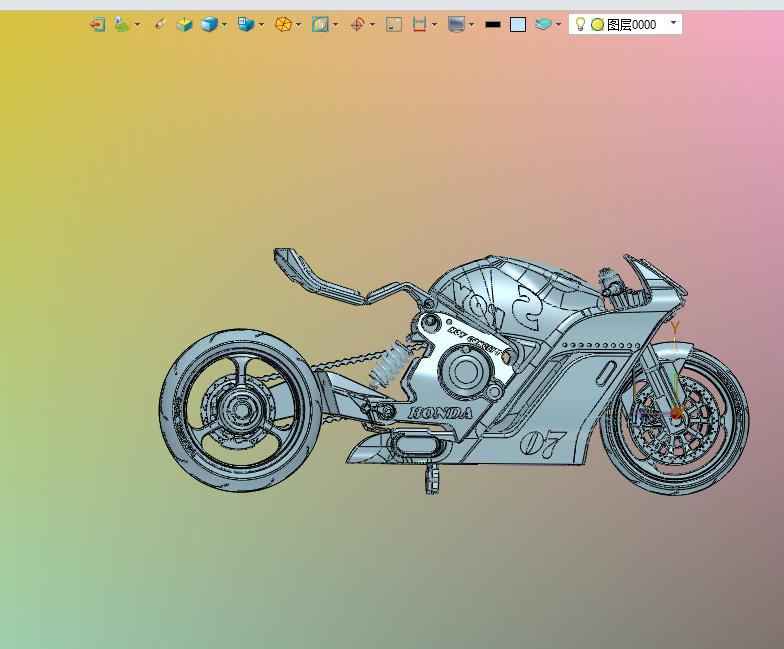Image resolution: width=784 pixels, height=649 pixels.
Task: Click the red-and-blue measure dimension icon
Action: 420,24
